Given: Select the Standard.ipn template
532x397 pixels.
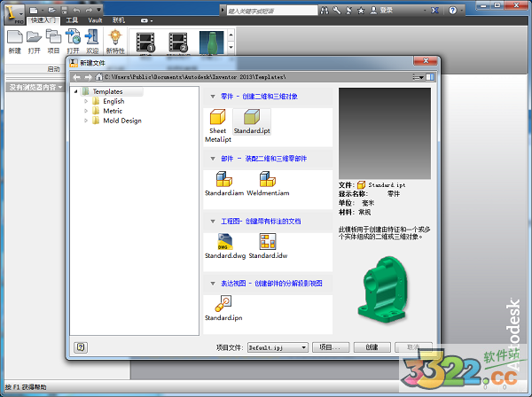Looking at the screenshot, I should click(223, 308).
